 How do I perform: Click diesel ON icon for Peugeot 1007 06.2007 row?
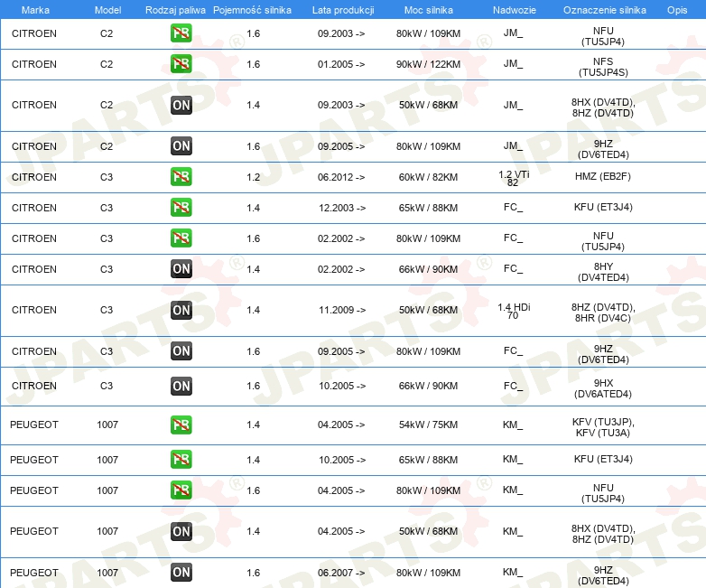pyautogui.click(x=181, y=573)
